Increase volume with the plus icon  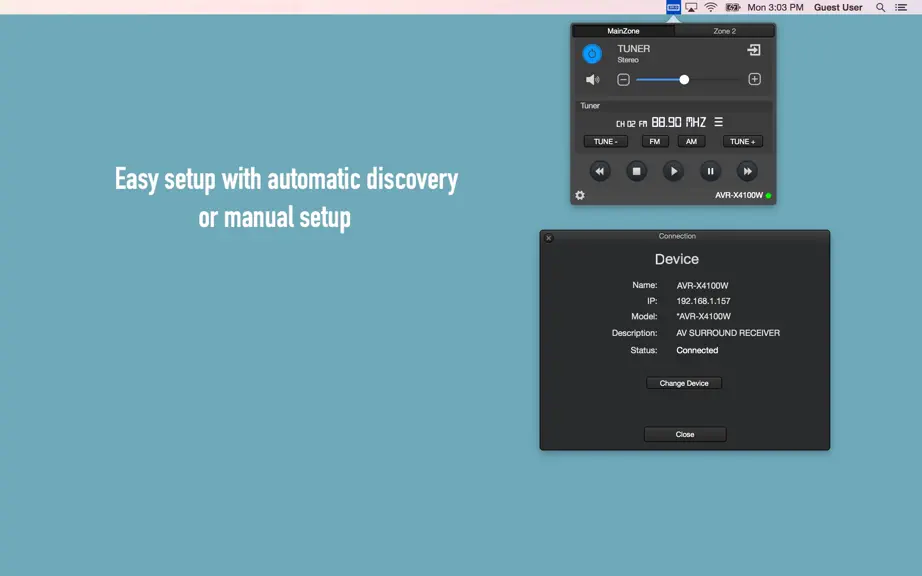click(754, 79)
